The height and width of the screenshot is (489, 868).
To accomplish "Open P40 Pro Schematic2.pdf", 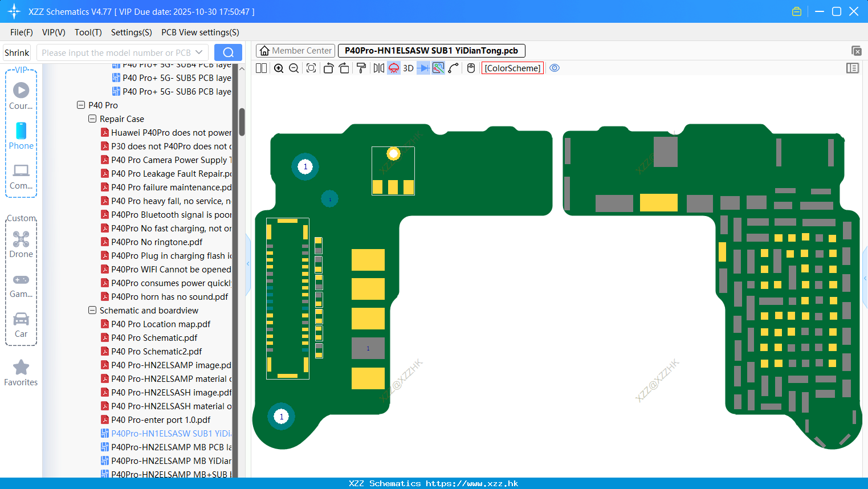I will tap(157, 351).
